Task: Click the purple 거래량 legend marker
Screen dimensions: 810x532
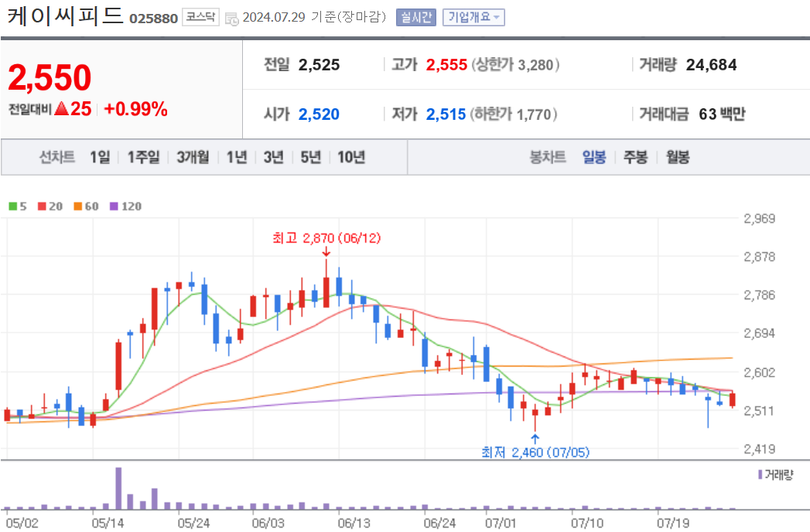Action: point(760,474)
